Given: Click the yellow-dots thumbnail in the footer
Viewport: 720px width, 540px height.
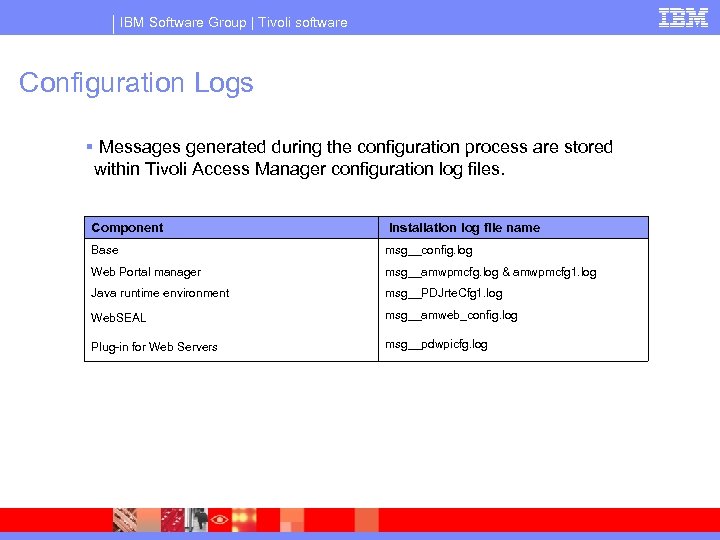Looking at the screenshot, I should [x=244, y=520].
